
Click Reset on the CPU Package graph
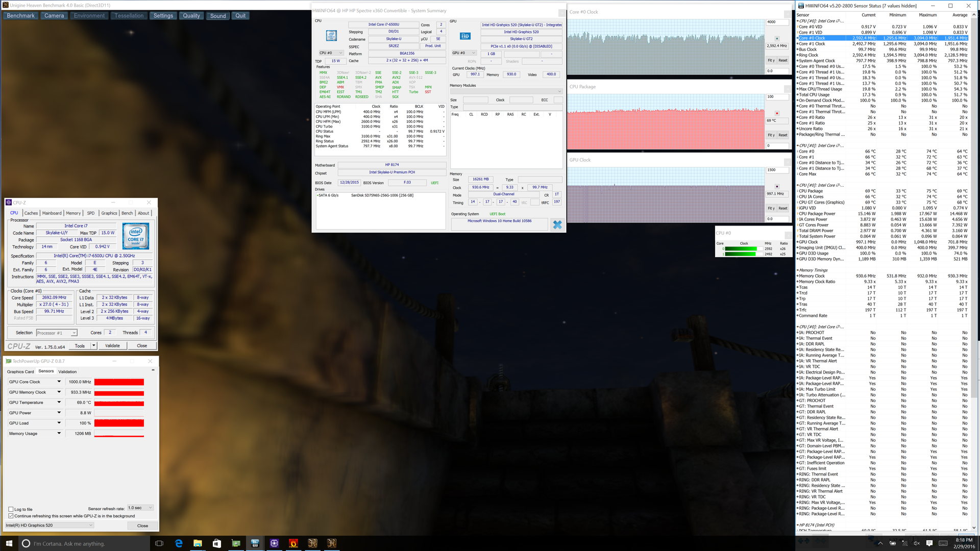tap(782, 135)
